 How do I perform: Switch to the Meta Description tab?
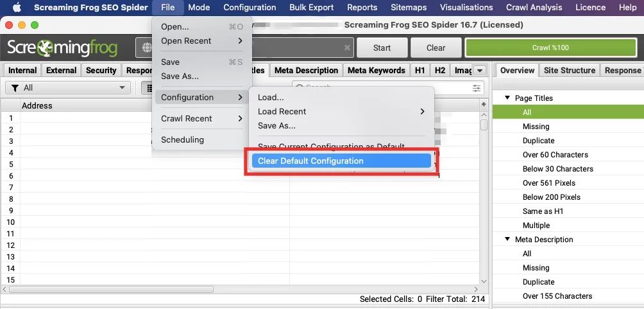click(306, 71)
